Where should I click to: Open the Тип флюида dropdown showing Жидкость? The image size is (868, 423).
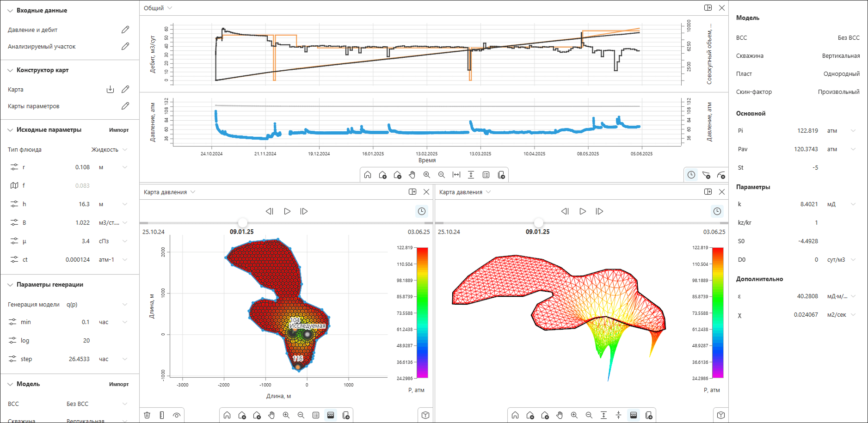pyautogui.click(x=109, y=149)
